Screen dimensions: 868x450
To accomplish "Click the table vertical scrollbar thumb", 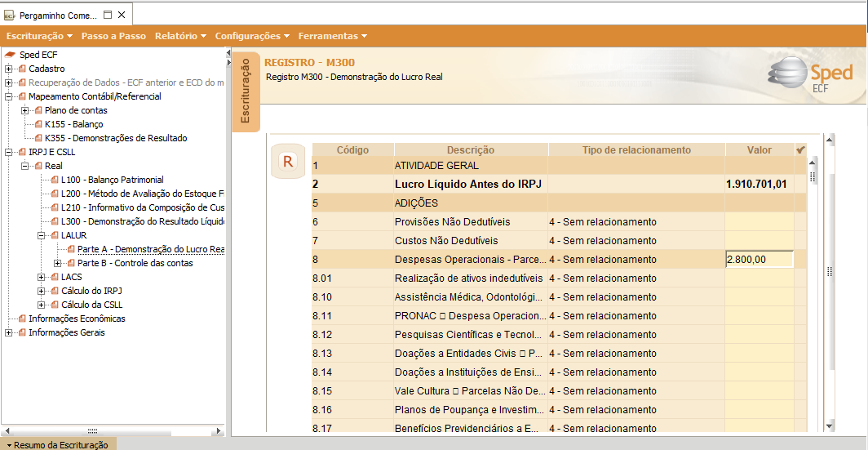I will (813, 176).
